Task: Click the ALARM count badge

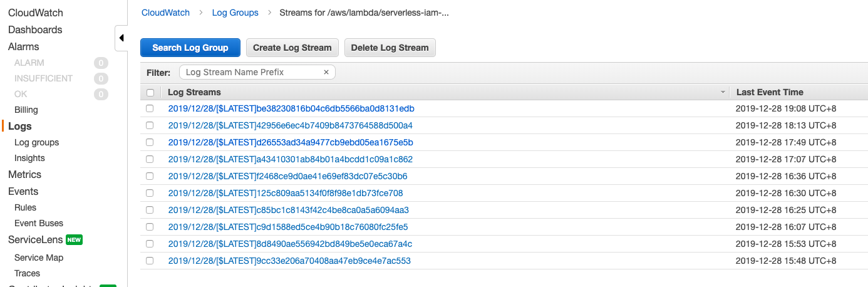Action: coord(101,63)
